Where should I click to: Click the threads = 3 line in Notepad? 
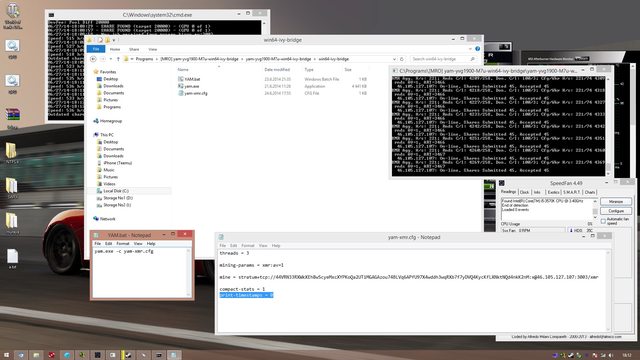click(234, 253)
